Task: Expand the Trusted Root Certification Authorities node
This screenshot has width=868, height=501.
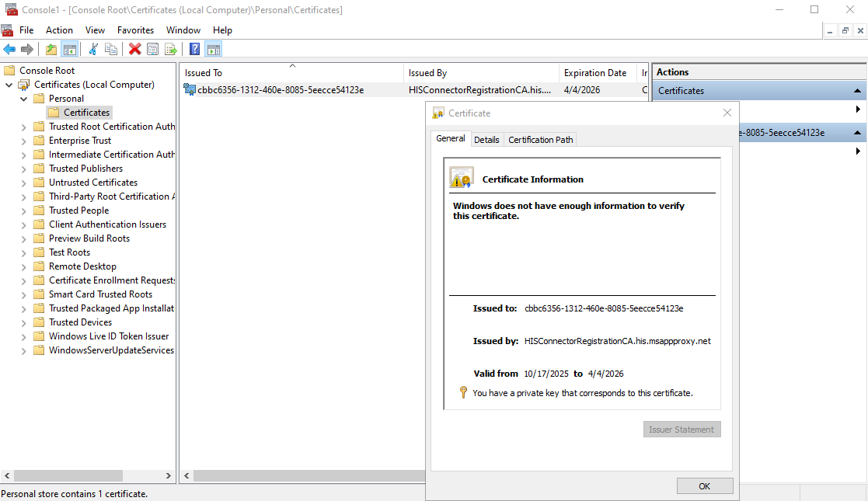Action: (23, 127)
